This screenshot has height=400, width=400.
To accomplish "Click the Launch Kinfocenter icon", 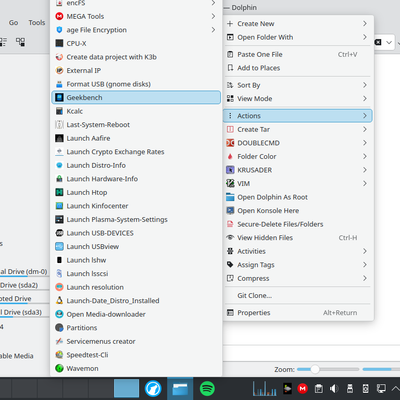I will pos(59,206).
